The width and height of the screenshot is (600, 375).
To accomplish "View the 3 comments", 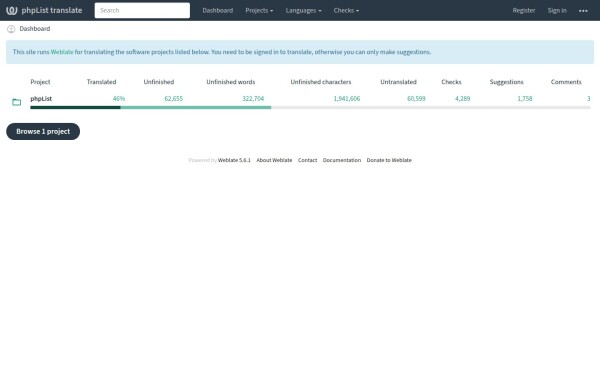I will 589,99.
